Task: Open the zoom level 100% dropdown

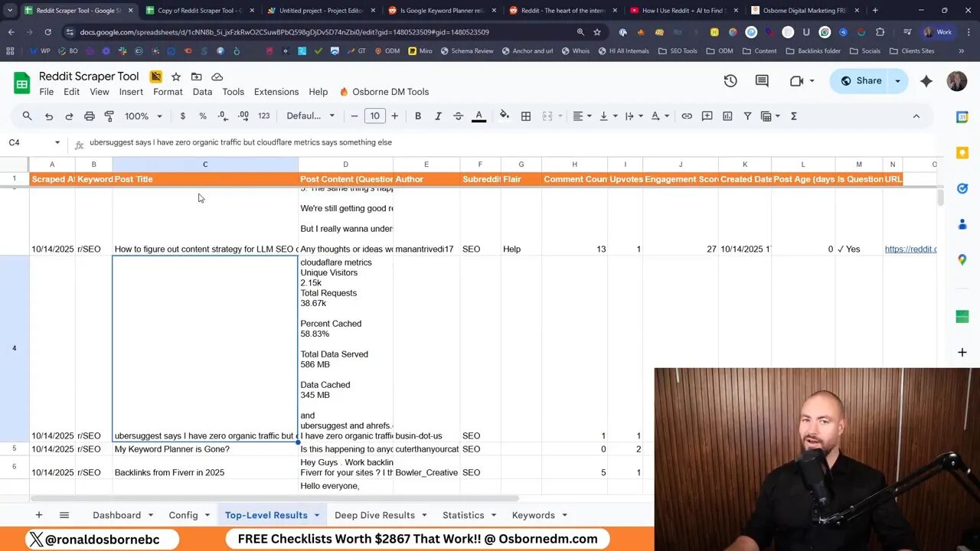Action: (x=142, y=116)
